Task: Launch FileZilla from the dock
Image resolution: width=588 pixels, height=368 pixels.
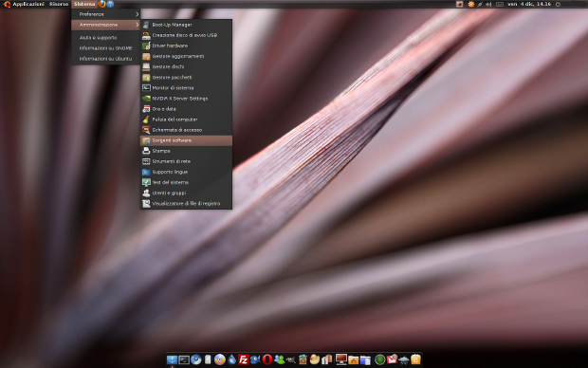Action: click(x=244, y=359)
